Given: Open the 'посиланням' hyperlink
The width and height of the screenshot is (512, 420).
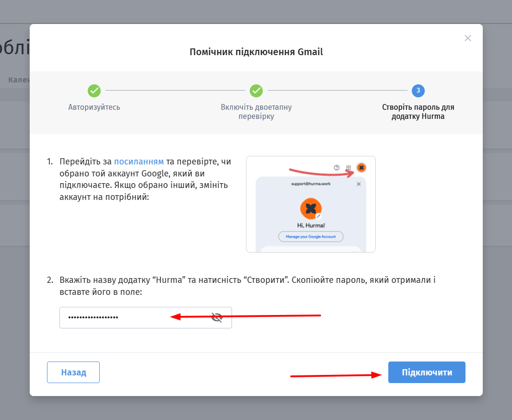Looking at the screenshot, I should tap(139, 162).
